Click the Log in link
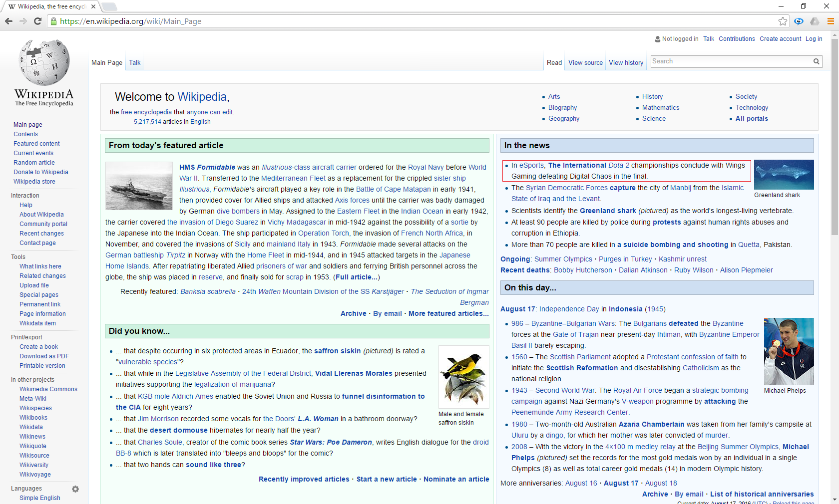839x504 pixels. (x=814, y=39)
